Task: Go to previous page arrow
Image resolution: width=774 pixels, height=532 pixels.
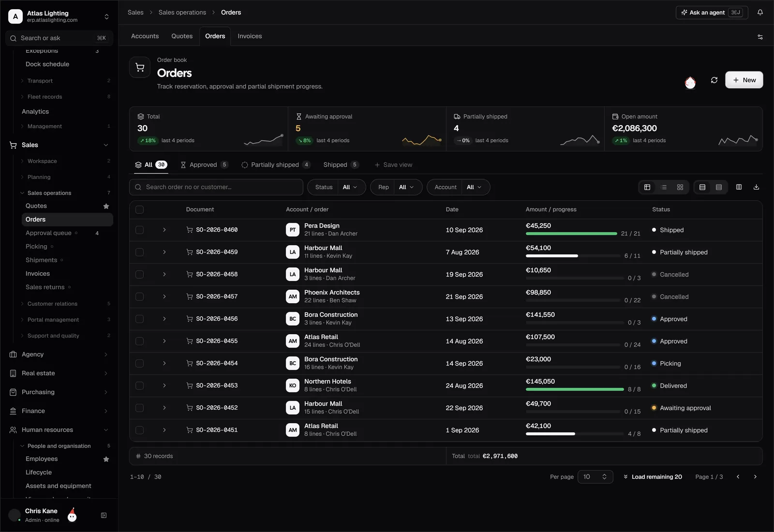Action: tap(738, 477)
